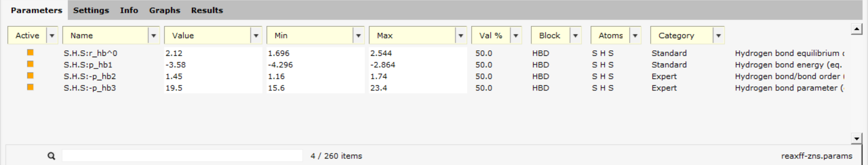Open the Block column dropdown arrow
The height and width of the screenshot is (165, 868).
576,35
